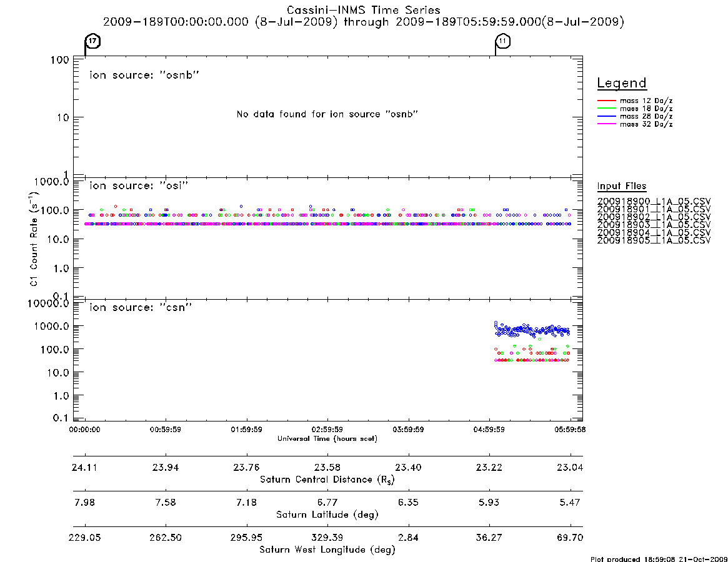Click the 6.35 latitude value
Viewport: 728px width, 562px height.
pos(408,503)
